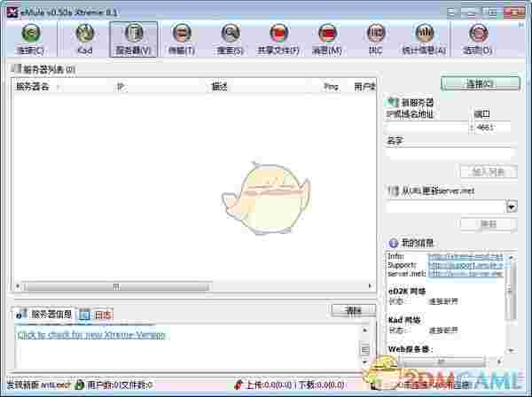Click the 我的信息 panel vertical scrollbar thumb

511,291
